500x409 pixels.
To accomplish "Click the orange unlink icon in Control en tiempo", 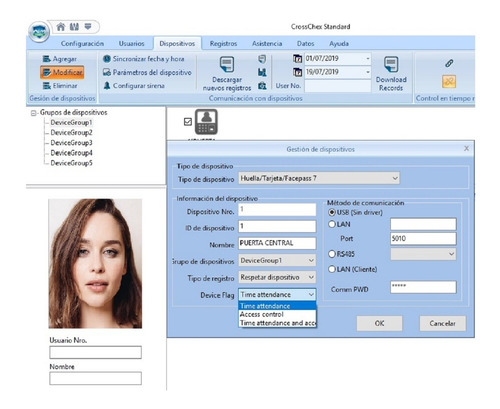I will tap(449, 81).
